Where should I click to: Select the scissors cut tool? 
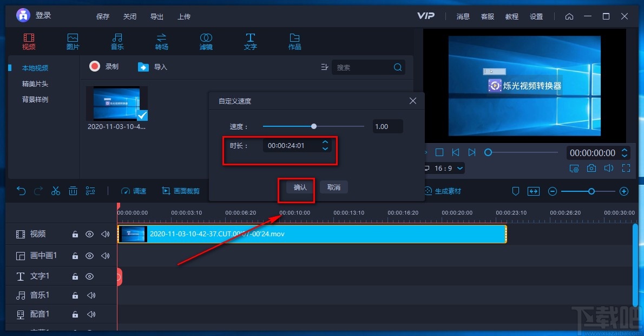click(x=55, y=191)
